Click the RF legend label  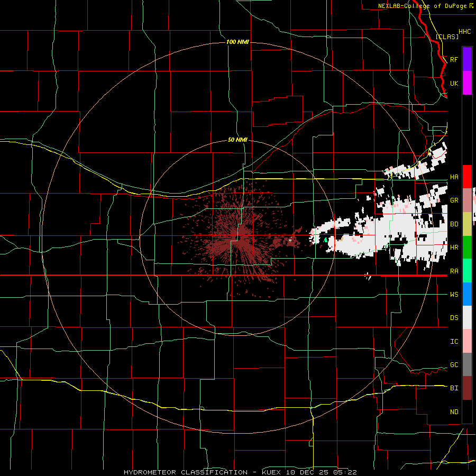tap(454, 59)
